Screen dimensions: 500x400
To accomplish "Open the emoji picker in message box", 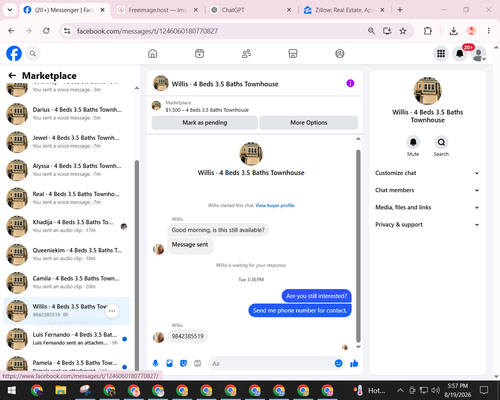I will point(338,363).
